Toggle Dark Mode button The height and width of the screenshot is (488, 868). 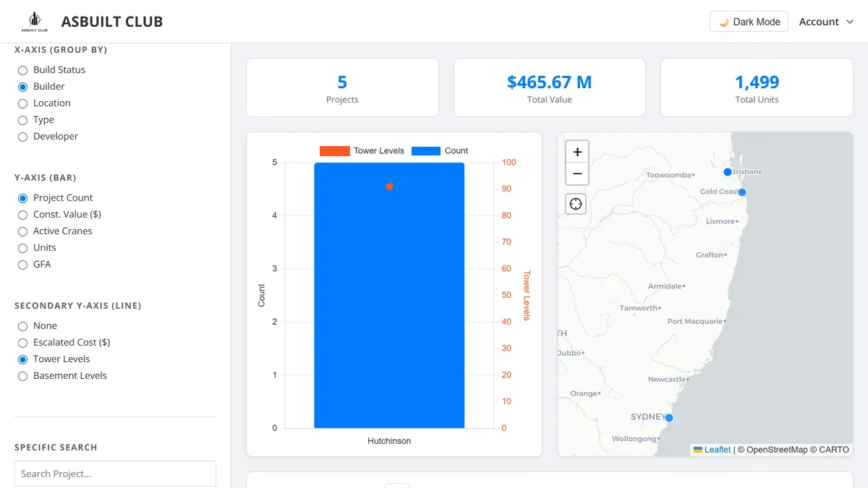pyautogui.click(x=749, y=22)
